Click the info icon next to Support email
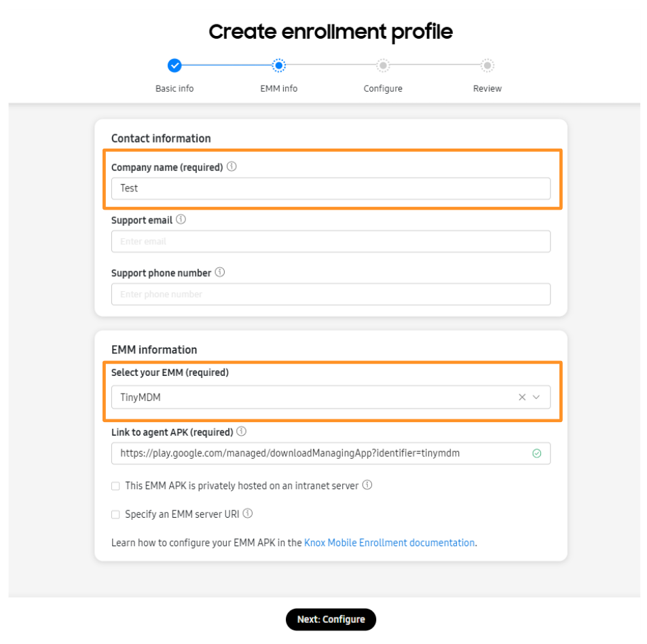The image size is (647, 644). pyautogui.click(x=181, y=220)
